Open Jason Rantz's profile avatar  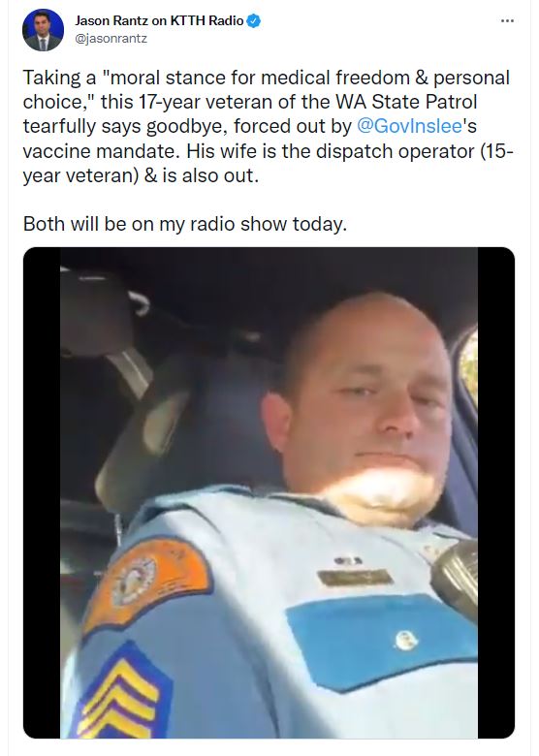[43, 29]
